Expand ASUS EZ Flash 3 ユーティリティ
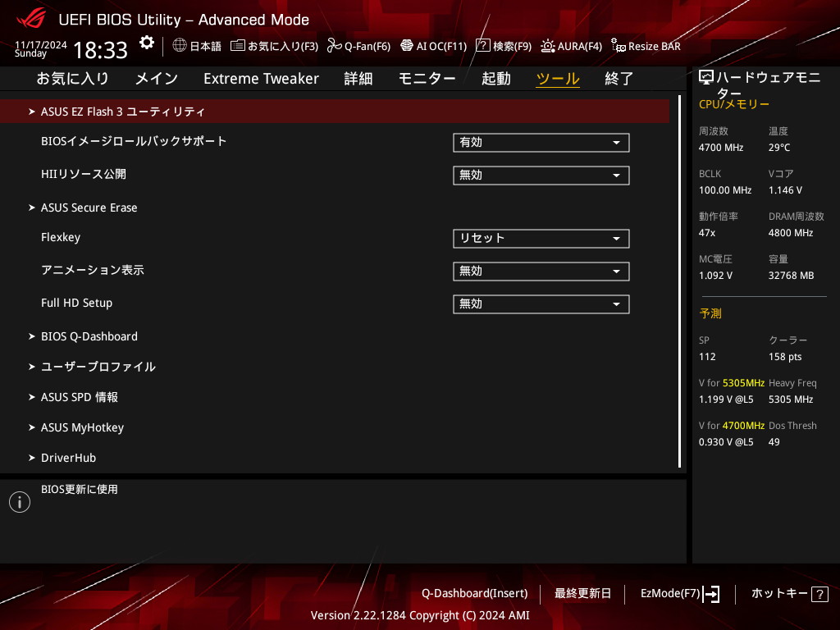Screen dimensions: 840x630 click(335, 112)
